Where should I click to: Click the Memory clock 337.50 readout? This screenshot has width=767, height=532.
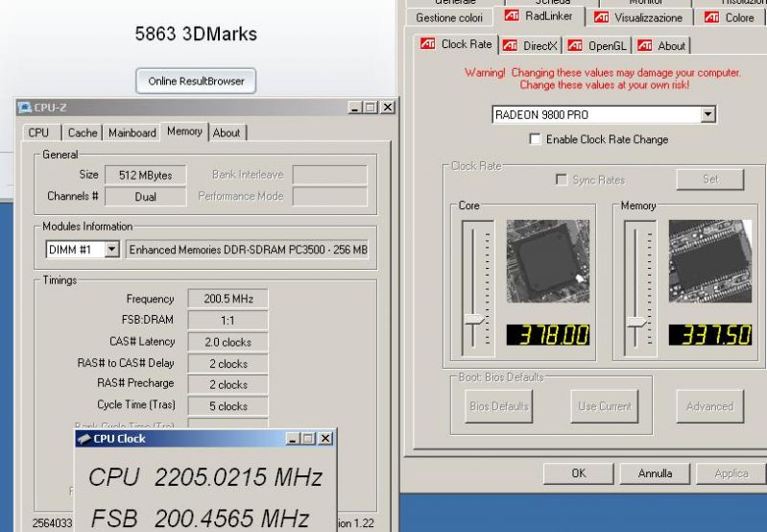[x=710, y=335]
